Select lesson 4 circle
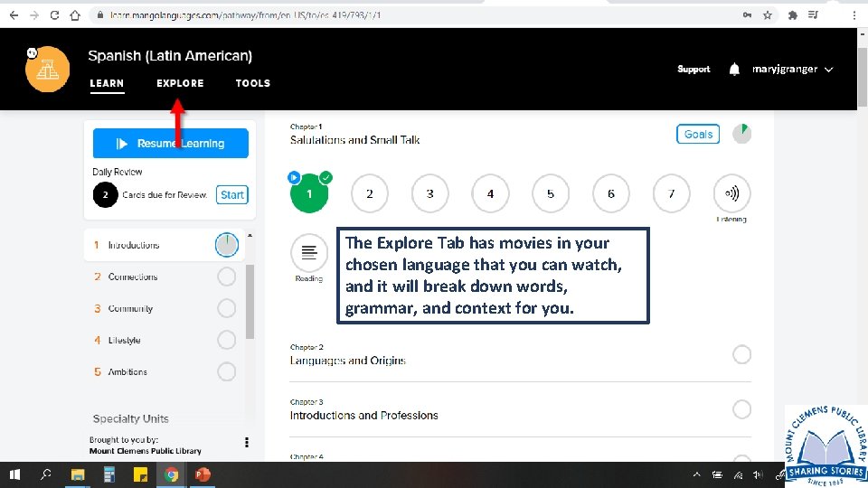The height and width of the screenshot is (488, 868). coord(490,193)
